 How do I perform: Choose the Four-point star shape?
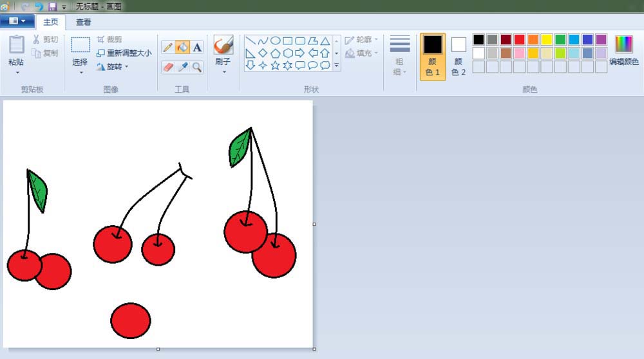pos(263,65)
